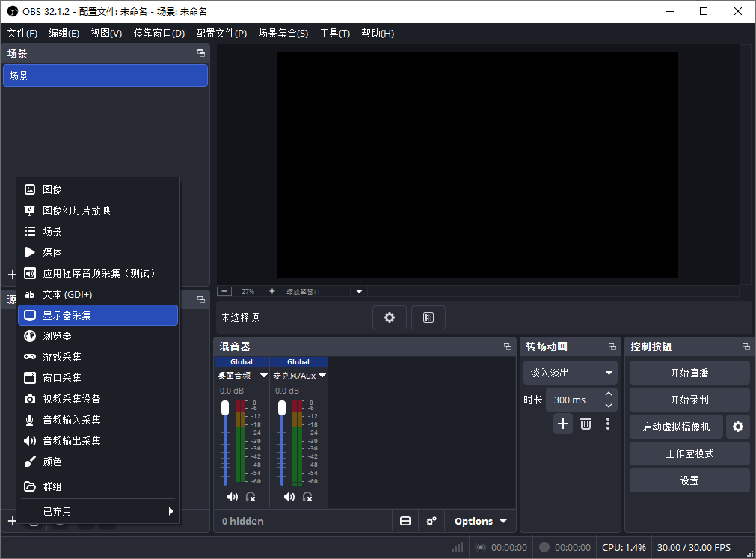Click the audio input microphone icon
This screenshot has width=756, height=559.
point(30,420)
